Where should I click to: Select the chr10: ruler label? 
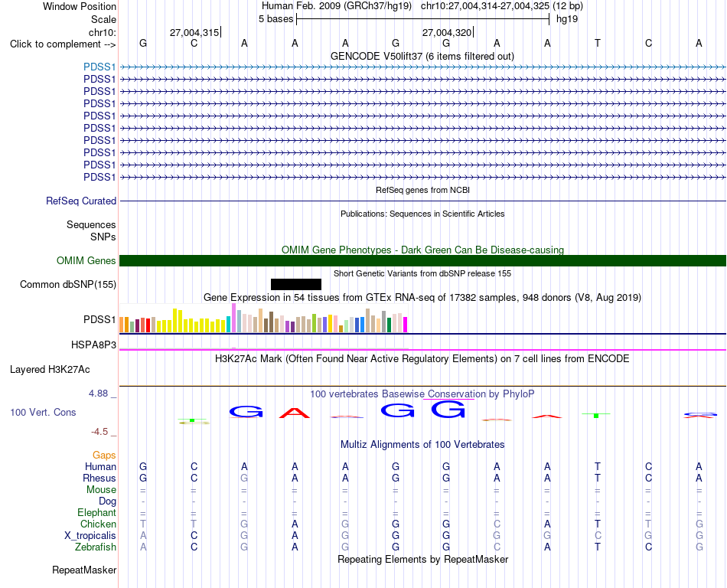click(102, 32)
